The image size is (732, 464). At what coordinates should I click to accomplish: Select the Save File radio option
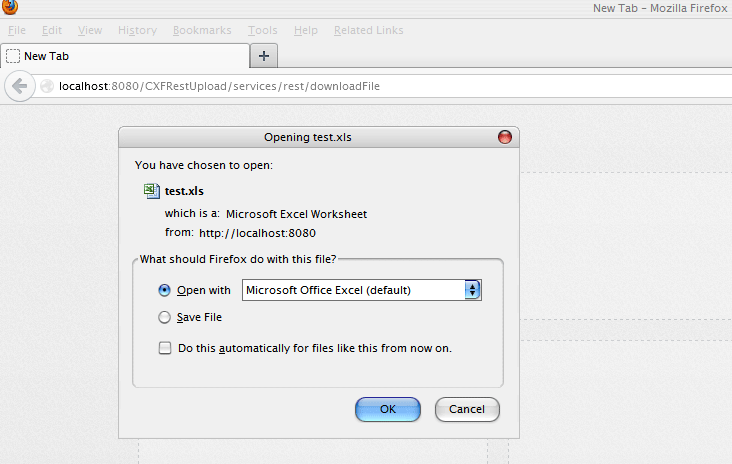pos(165,317)
